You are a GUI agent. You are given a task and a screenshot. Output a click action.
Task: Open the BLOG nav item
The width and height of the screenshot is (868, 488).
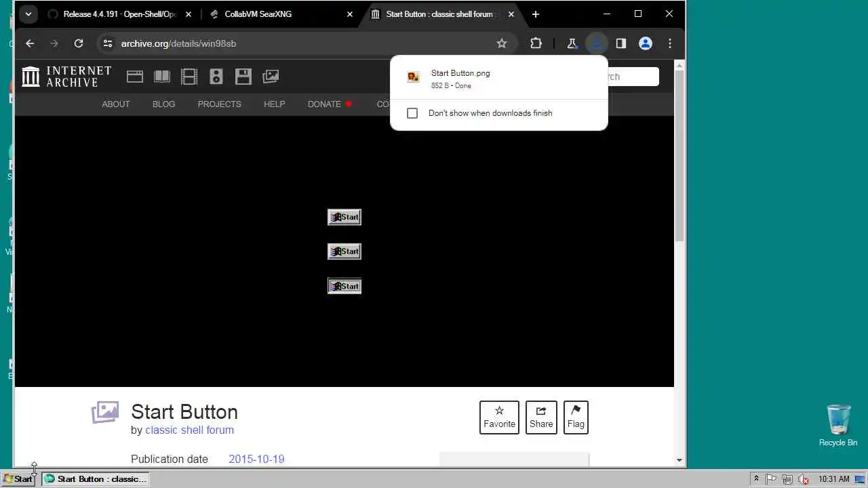click(163, 104)
